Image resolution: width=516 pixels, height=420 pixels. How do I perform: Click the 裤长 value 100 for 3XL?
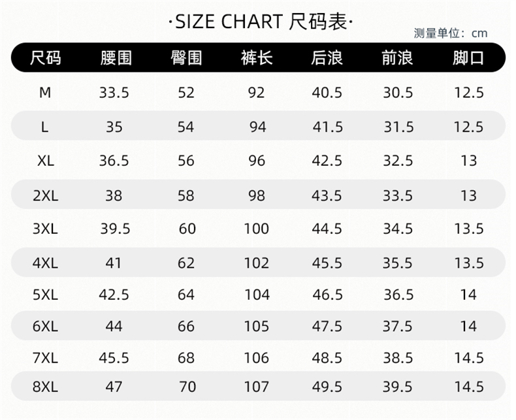click(256, 229)
